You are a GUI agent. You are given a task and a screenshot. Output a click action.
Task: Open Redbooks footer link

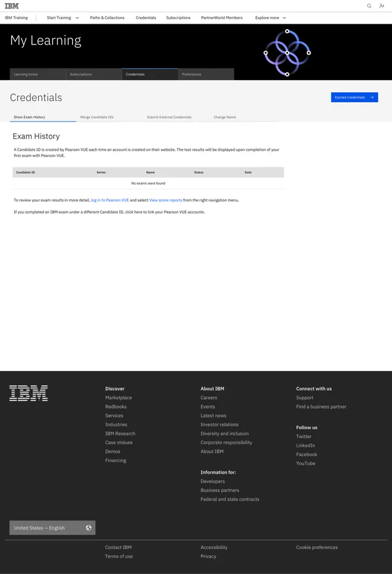(x=116, y=407)
